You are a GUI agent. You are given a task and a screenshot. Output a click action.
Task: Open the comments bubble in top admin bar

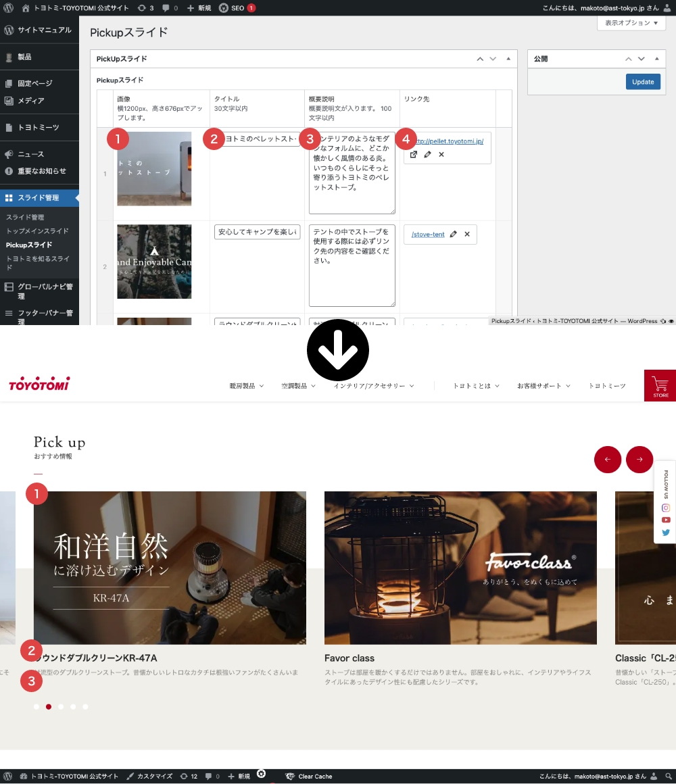170,8
